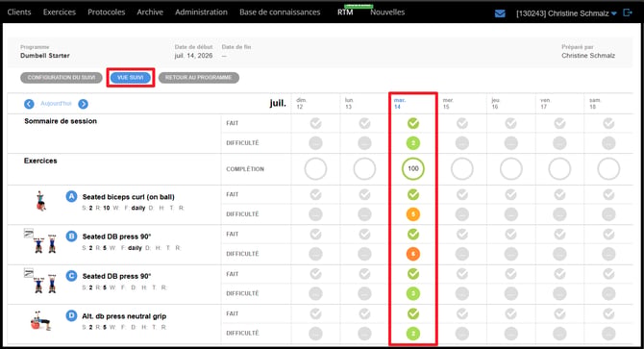Open the RTM menu item
The image size is (644, 349).
[x=345, y=12]
